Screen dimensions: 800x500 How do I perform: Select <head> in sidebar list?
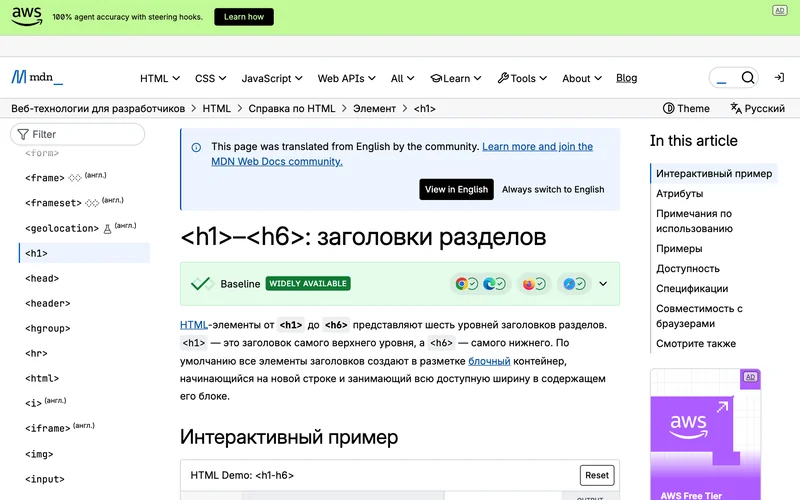click(x=42, y=278)
